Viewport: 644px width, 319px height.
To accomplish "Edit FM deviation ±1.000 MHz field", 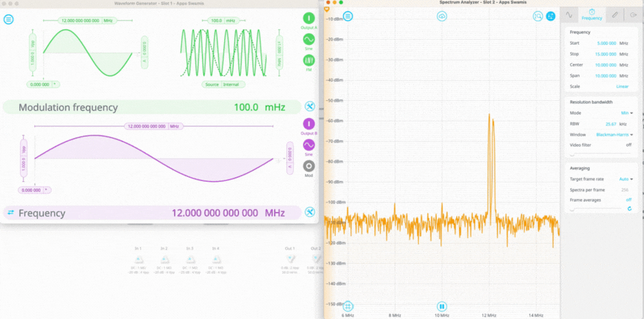I will click(x=280, y=53).
